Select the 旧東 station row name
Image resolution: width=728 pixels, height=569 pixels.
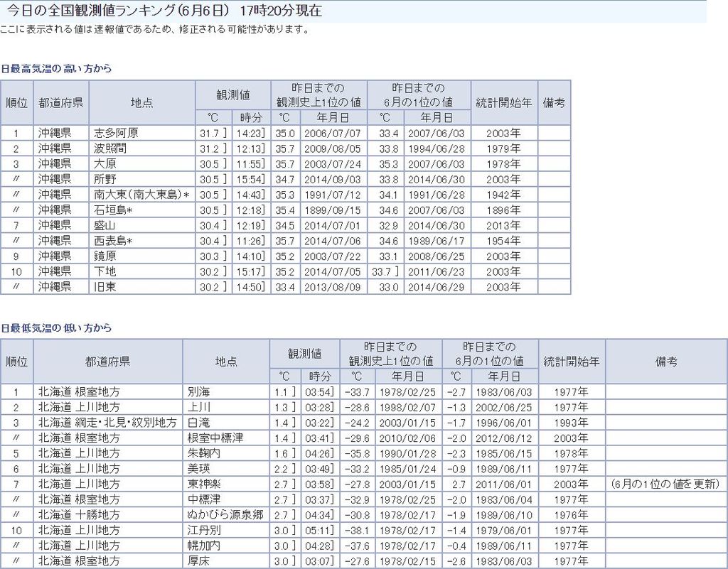pyautogui.click(x=105, y=287)
